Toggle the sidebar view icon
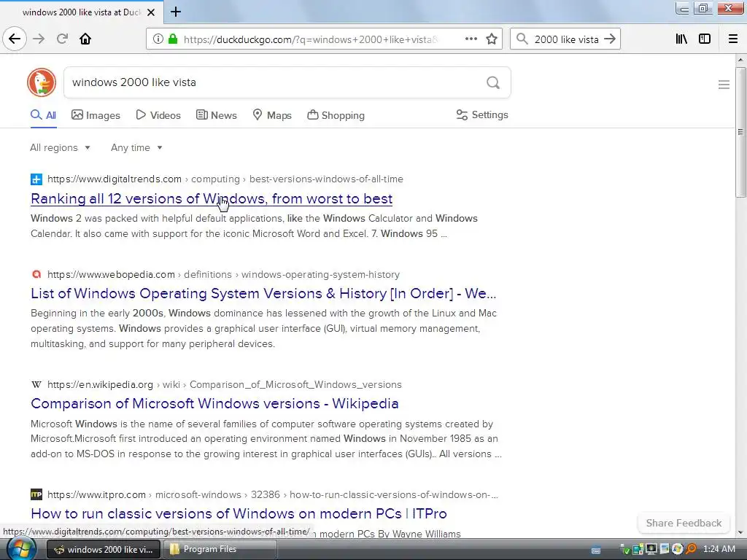This screenshot has width=747, height=560. click(x=705, y=39)
